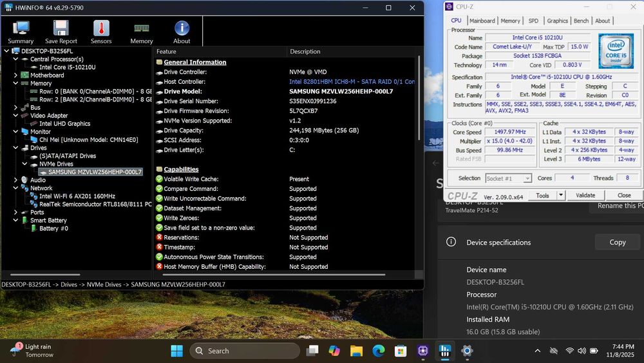This screenshot has width=644, height=363.
Task: Click the Feature column header
Action: pos(220,52)
